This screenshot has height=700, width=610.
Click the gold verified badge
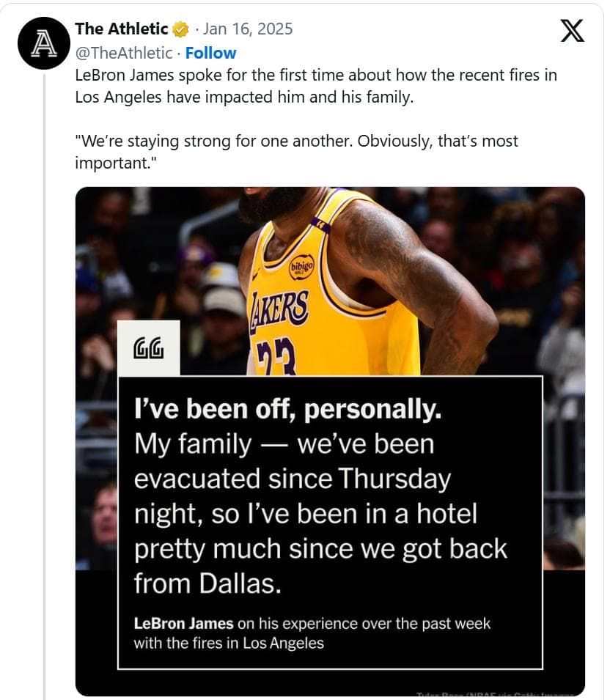click(x=181, y=29)
